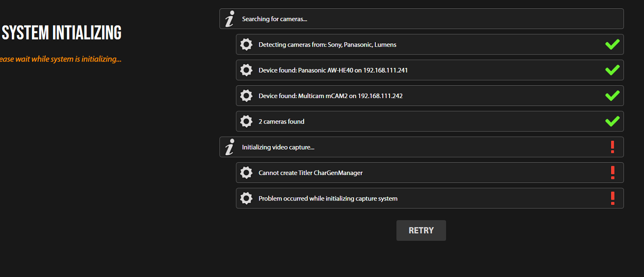Click green checkmark on Detecting cameras row

612,44
